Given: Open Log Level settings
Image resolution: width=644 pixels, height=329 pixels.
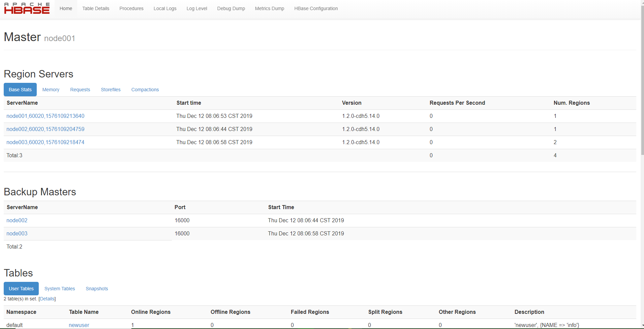Looking at the screenshot, I should coord(197,8).
